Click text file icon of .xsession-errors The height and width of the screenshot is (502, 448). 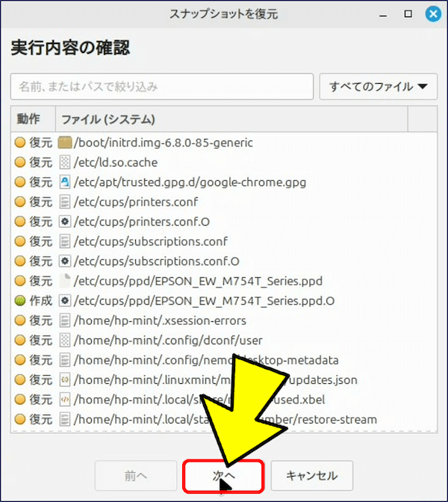65,320
